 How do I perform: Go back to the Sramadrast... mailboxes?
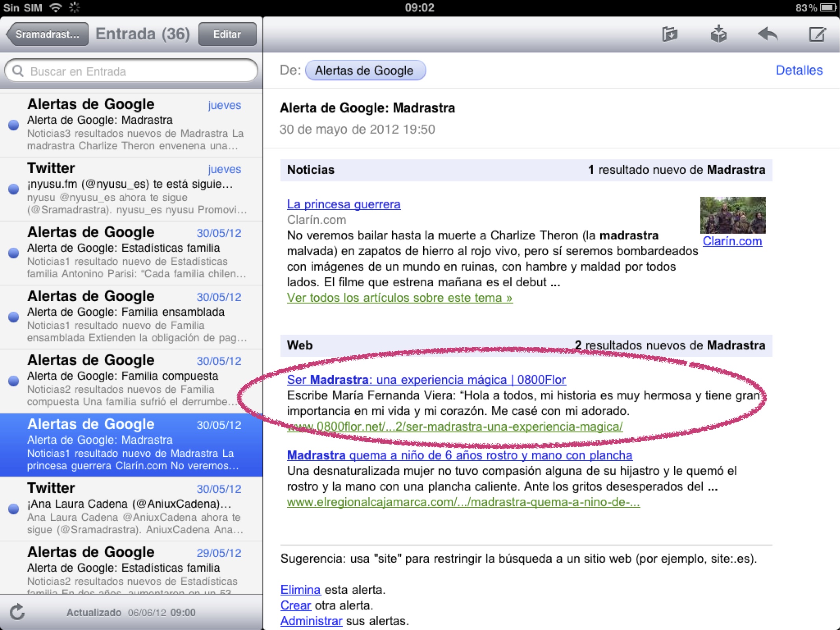pos(47,34)
